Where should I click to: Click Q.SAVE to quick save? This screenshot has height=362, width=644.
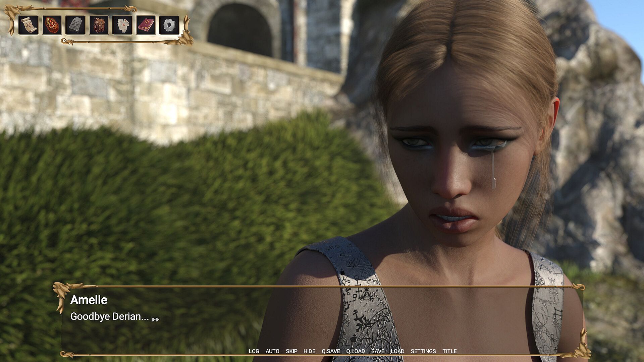(331, 351)
